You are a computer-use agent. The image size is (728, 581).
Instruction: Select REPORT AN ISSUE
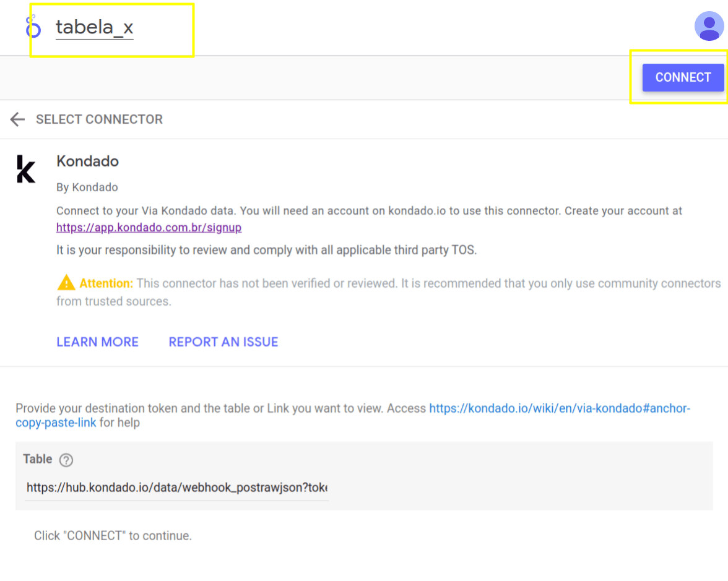[x=223, y=342]
